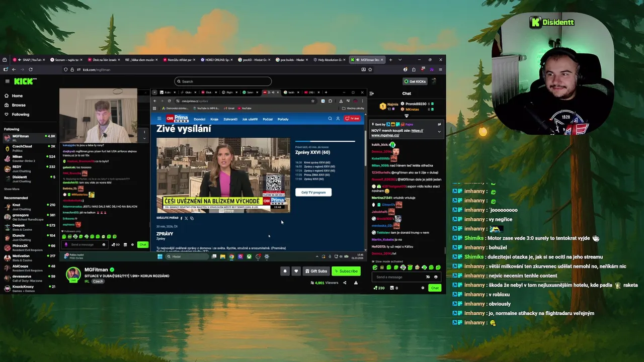Open the CNN Prima hamburger menu
The image size is (644, 362).
(x=159, y=119)
